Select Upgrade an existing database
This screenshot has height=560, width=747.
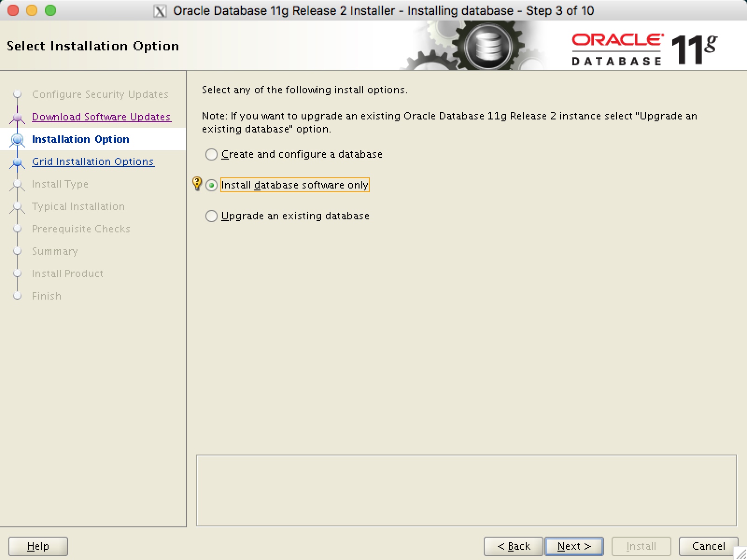tap(211, 216)
